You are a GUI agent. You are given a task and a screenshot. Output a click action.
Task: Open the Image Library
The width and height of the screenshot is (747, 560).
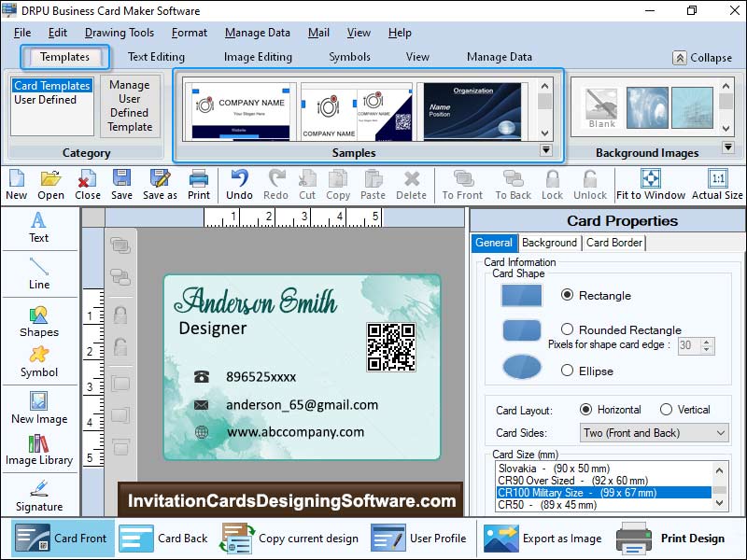[38, 449]
